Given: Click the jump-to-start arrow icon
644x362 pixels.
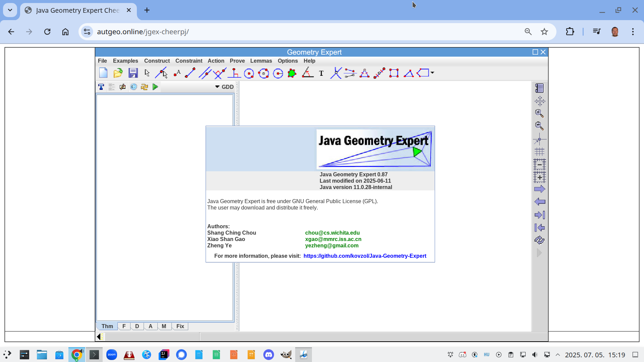Looking at the screenshot, I should point(540,228).
